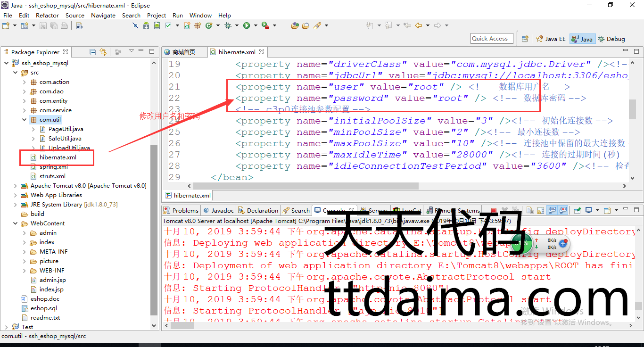
Task: Expand the com.action package
Action: click(x=25, y=82)
